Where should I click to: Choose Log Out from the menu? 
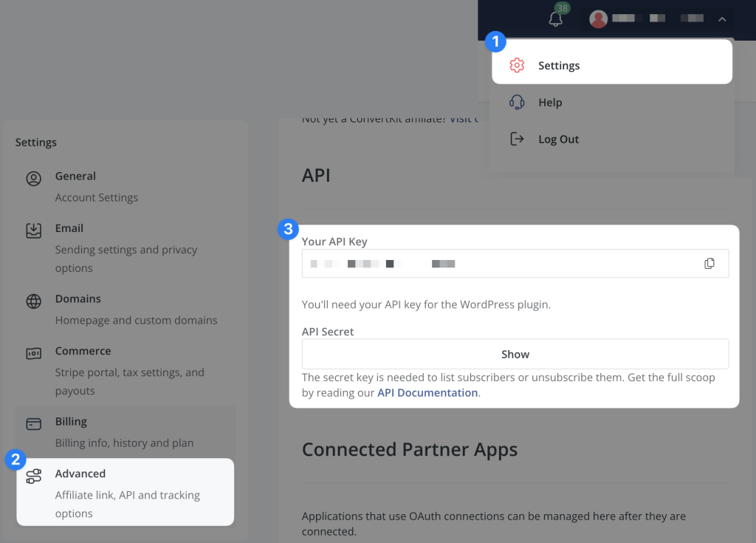(559, 138)
